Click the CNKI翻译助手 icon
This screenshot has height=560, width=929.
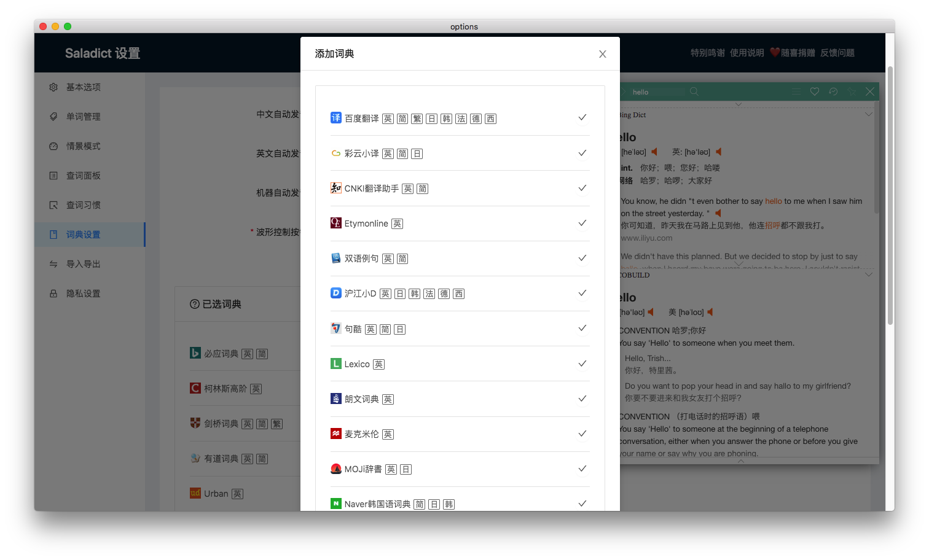[x=336, y=188]
